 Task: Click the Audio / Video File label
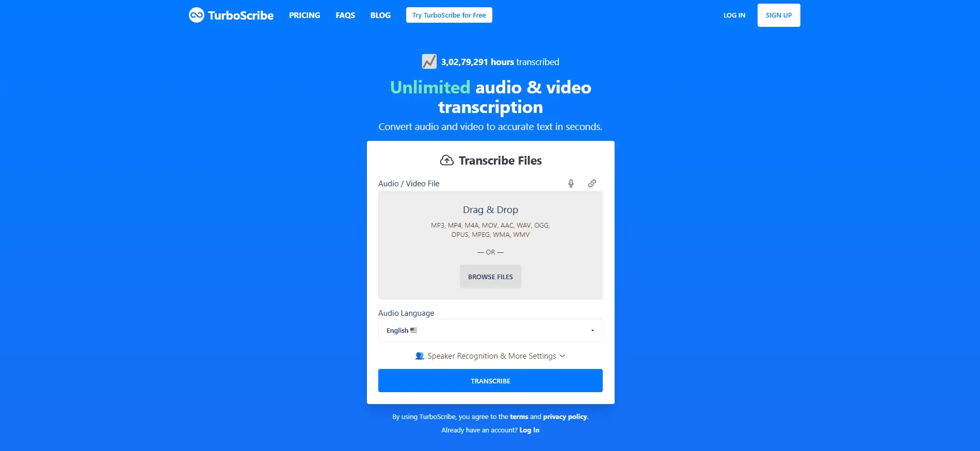point(409,184)
